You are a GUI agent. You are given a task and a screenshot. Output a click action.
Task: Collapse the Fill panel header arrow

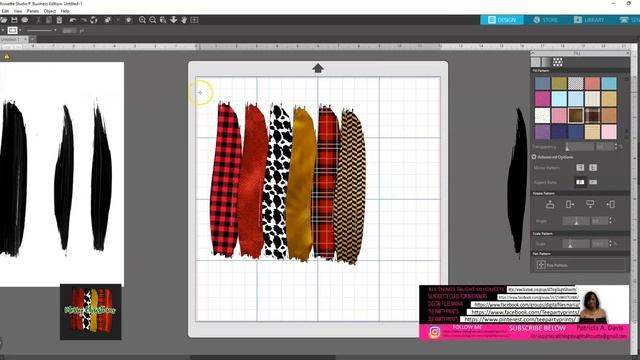[533, 53]
